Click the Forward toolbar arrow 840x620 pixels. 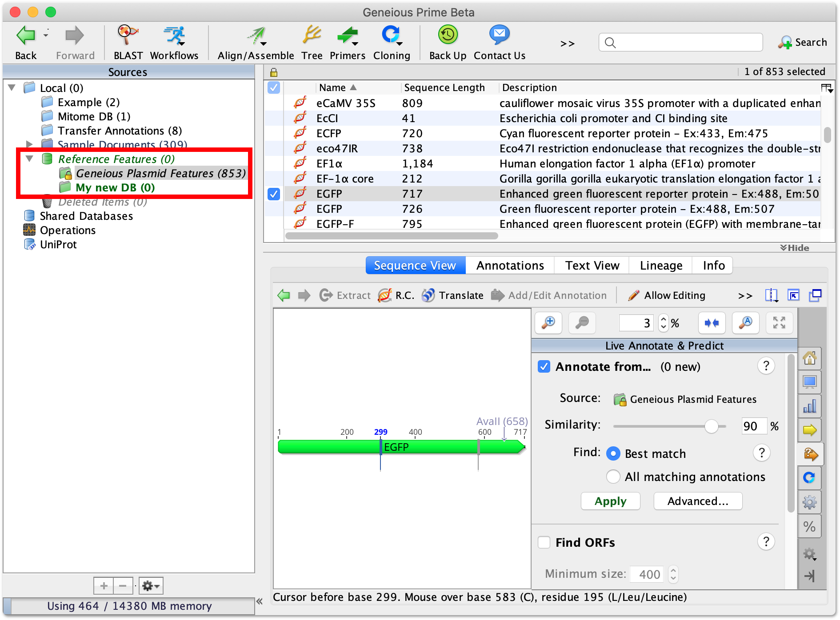[x=74, y=36]
